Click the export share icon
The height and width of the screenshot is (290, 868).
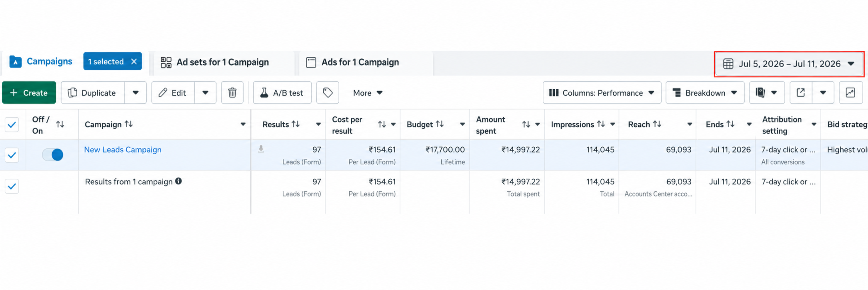point(801,93)
